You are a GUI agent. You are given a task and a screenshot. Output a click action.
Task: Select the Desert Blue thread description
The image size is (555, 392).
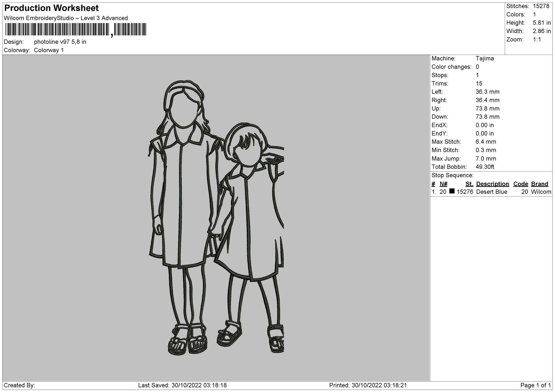(492, 192)
